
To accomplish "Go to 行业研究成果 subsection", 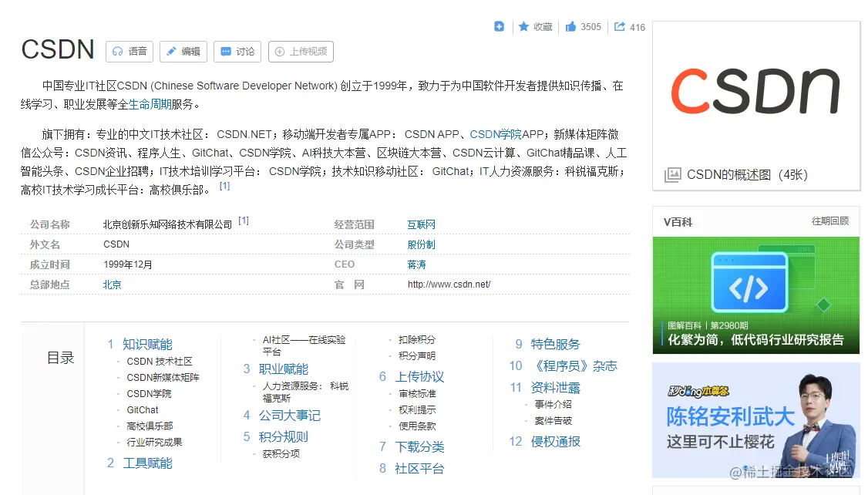I will pyautogui.click(x=154, y=442).
